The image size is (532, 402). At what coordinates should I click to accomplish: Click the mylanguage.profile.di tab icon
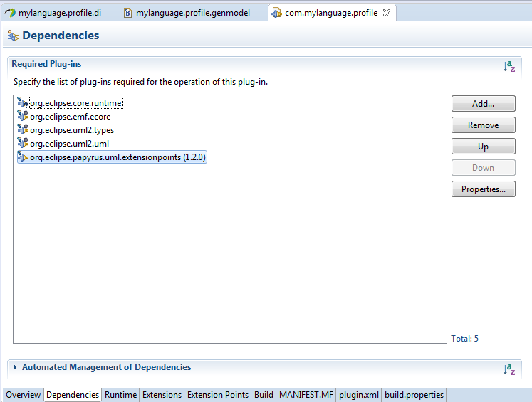[x=10, y=13]
